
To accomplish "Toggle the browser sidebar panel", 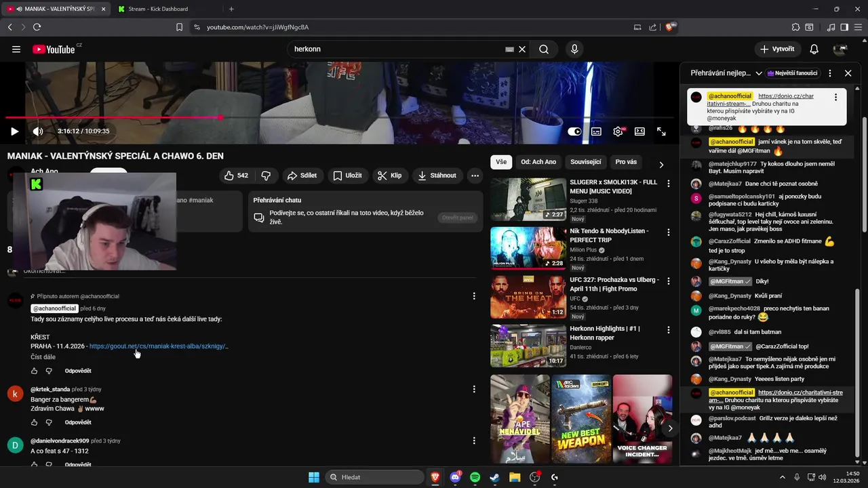I will tap(844, 27).
